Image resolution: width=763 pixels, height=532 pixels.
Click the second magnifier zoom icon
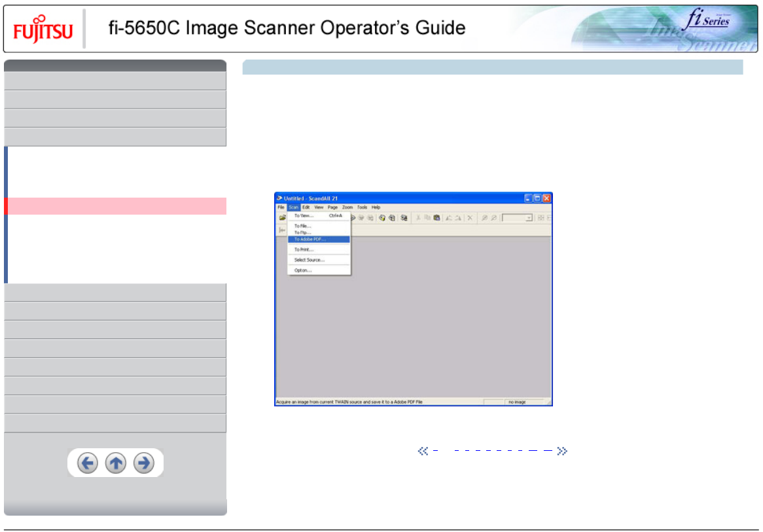(494, 218)
